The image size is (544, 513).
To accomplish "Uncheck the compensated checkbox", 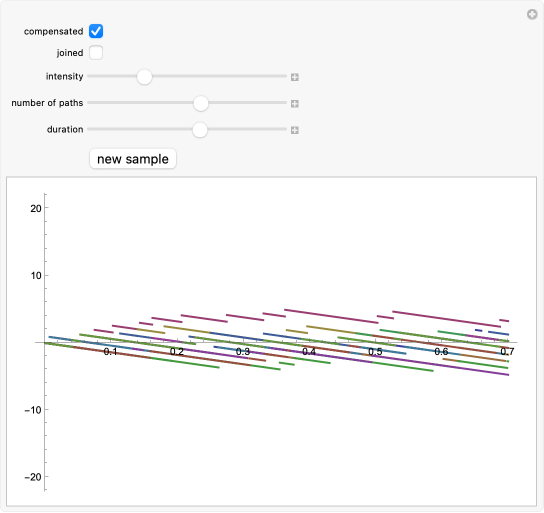I will click(x=96, y=31).
